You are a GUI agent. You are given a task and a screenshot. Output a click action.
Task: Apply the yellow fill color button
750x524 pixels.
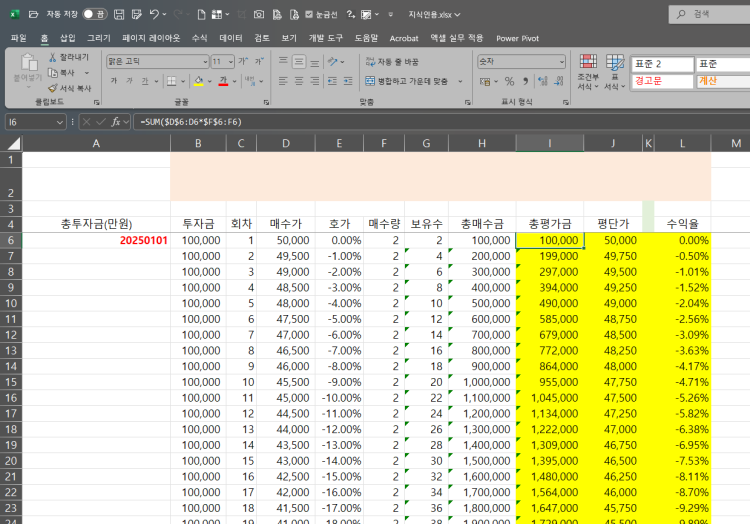197,81
